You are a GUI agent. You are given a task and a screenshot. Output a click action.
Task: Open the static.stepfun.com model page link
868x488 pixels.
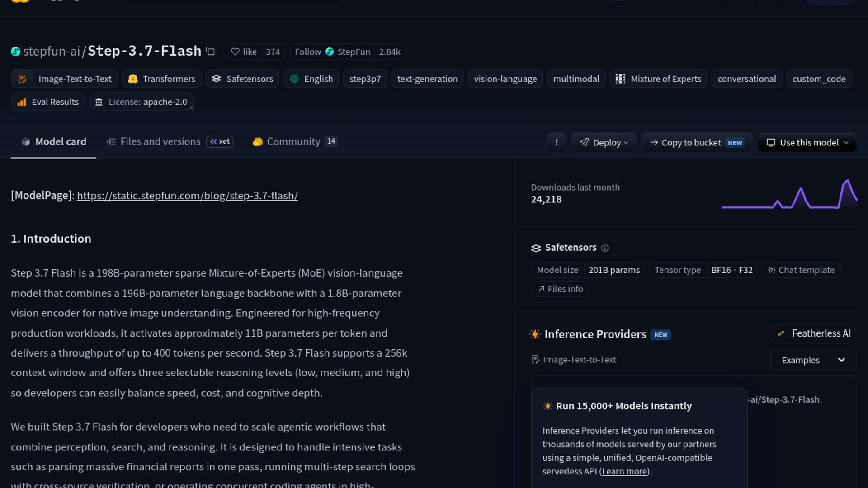[x=187, y=196]
